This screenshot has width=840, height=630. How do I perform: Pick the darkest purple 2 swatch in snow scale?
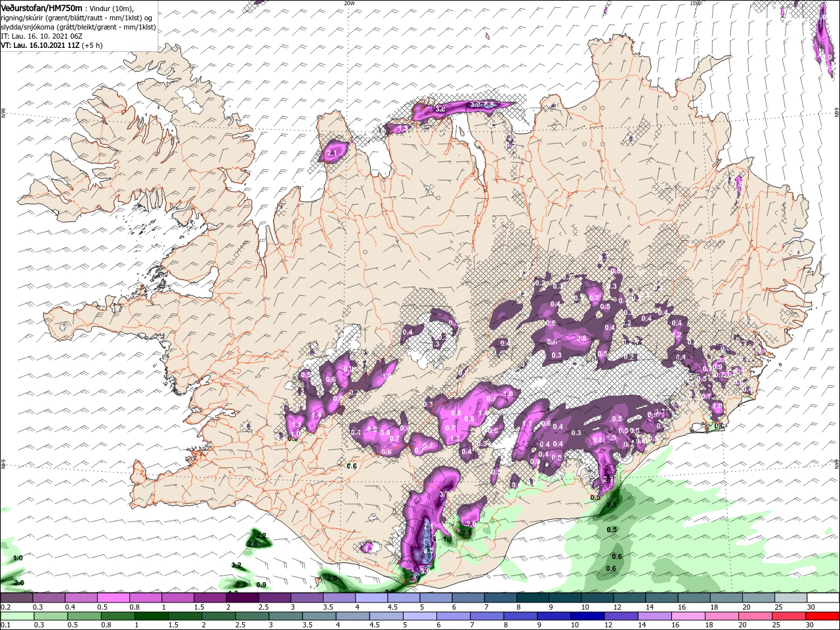[242, 598]
